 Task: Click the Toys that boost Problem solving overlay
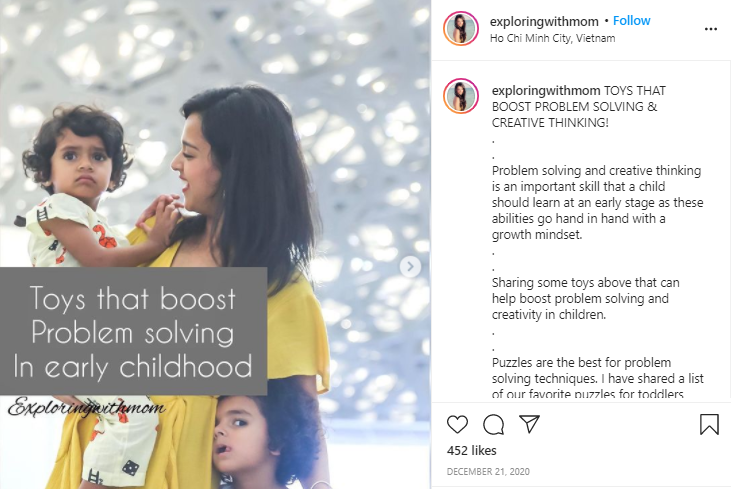pos(133,331)
